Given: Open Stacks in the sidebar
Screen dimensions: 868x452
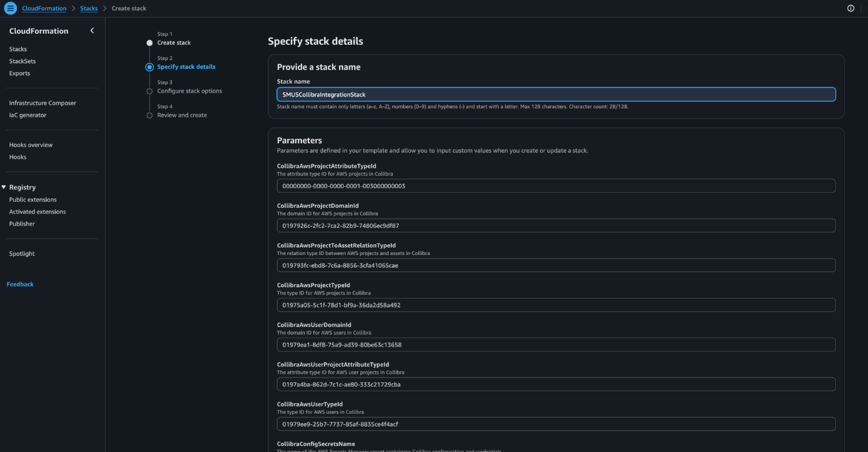Looking at the screenshot, I should [x=18, y=49].
